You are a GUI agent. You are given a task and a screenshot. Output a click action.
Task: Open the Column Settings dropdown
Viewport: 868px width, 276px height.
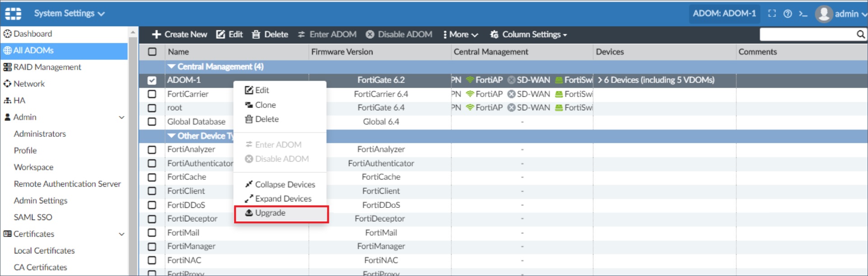pyautogui.click(x=529, y=34)
